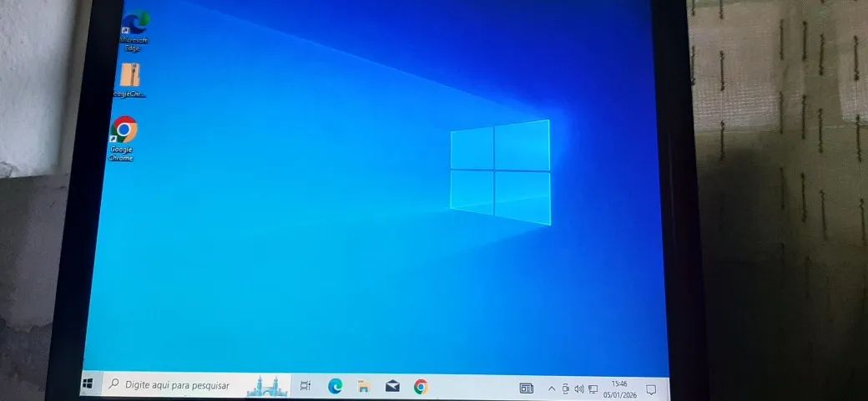Click the clock showing 15:46
Viewport: 868px width, 401px height.
619,384
